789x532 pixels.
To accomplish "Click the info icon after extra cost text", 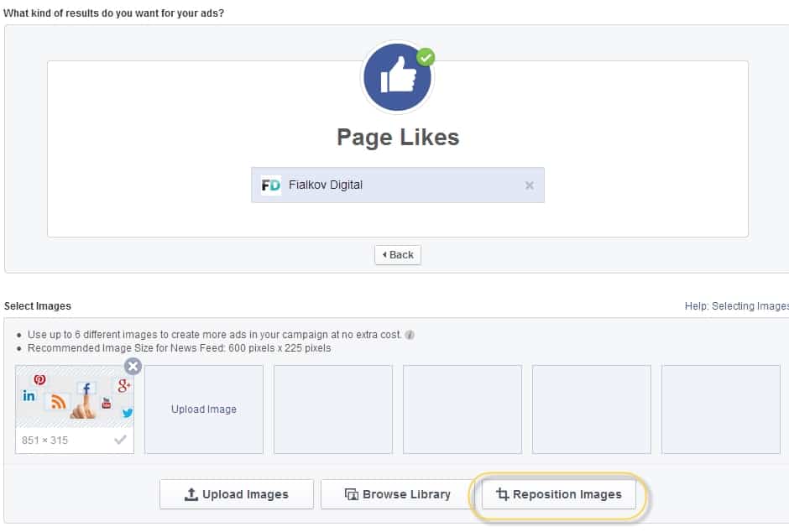I will (x=410, y=335).
